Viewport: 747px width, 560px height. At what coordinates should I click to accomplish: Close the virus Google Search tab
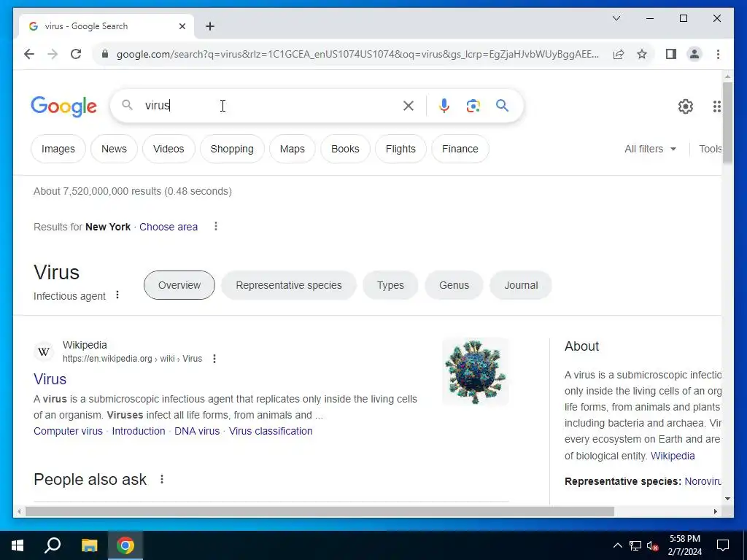pos(182,26)
